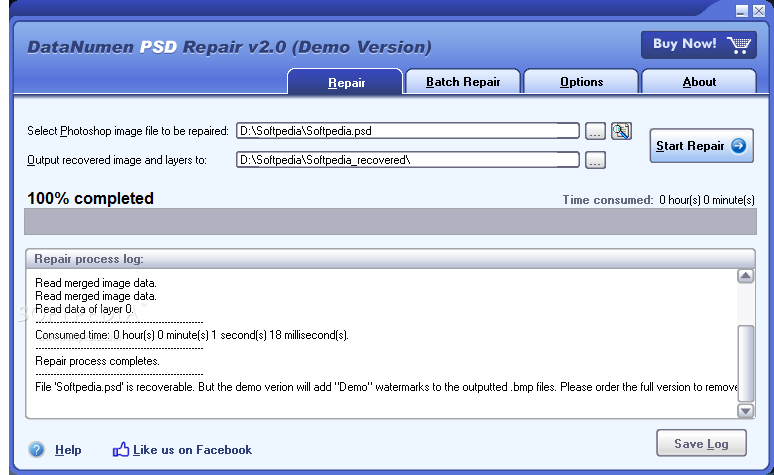The image size is (774, 475).
Task: Open the Help link
Action: click(x=68, y=450)
